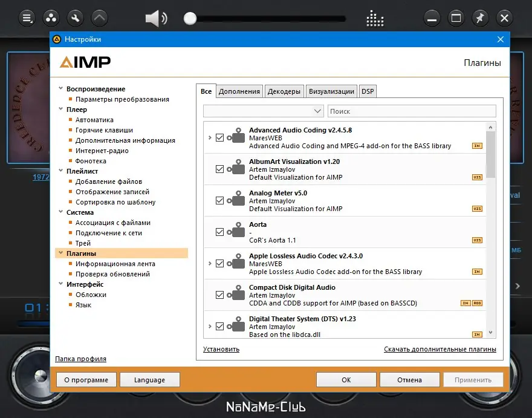The image size is (532, 418).
Task: Click the three-dots effects icon in player
Action: point(51,18)
